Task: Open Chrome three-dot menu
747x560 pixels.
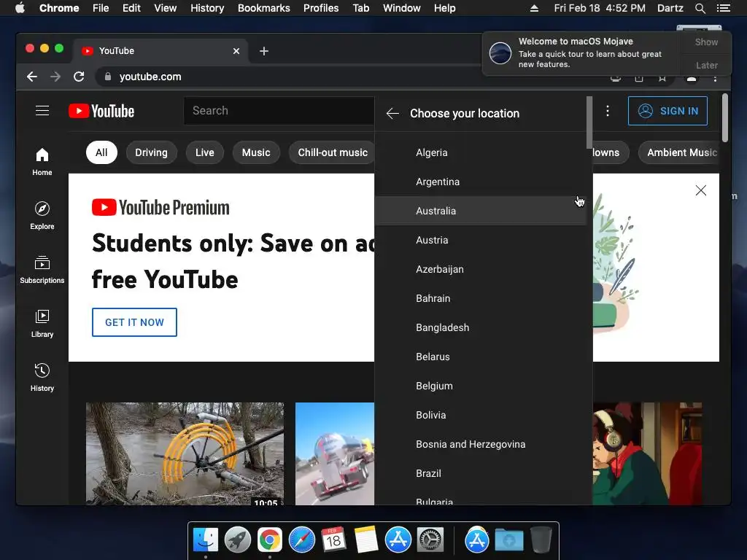Action: click(715, 79)
